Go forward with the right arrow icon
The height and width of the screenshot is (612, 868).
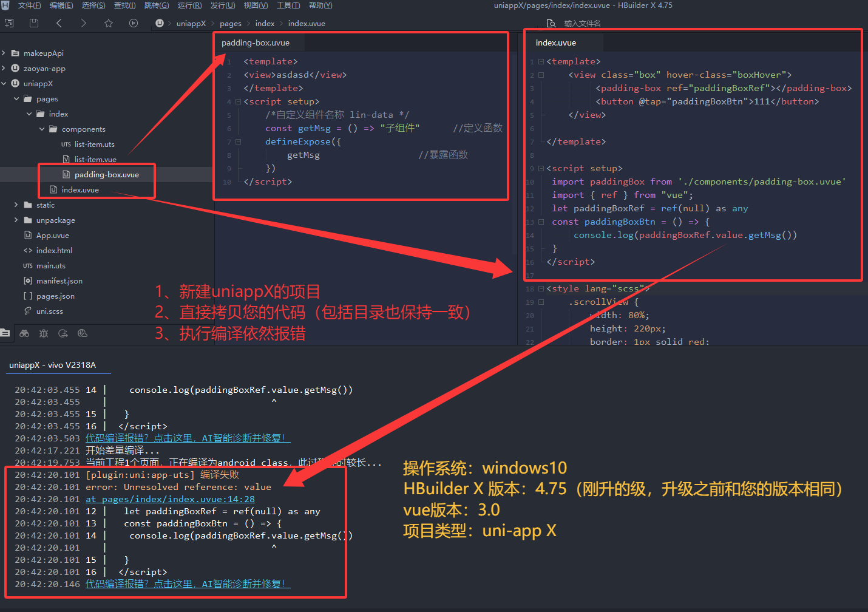(84, 23)
